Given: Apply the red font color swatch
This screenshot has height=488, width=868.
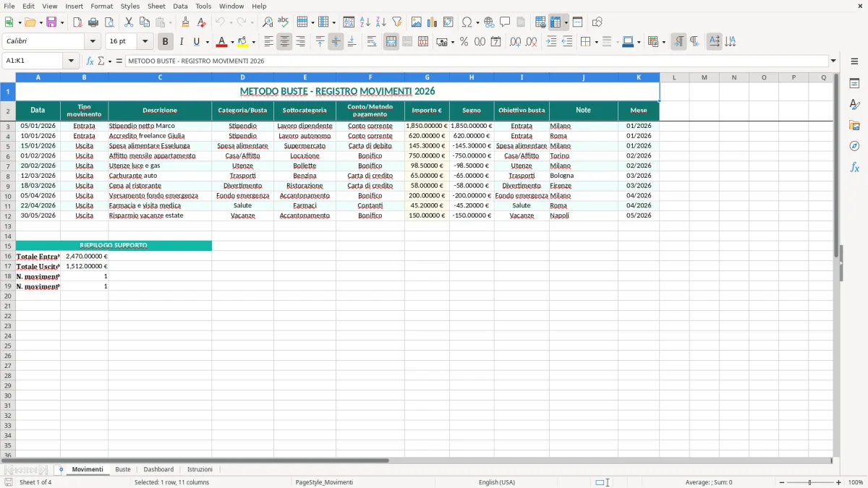Looking at the screenshot, I should pos(222,42).
